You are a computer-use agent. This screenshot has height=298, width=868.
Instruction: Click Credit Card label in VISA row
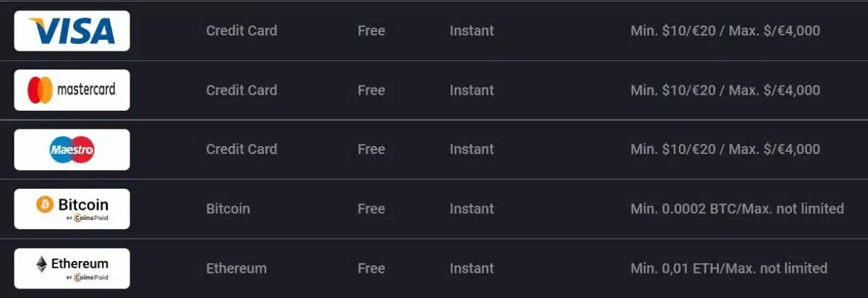tap(242, 31)
